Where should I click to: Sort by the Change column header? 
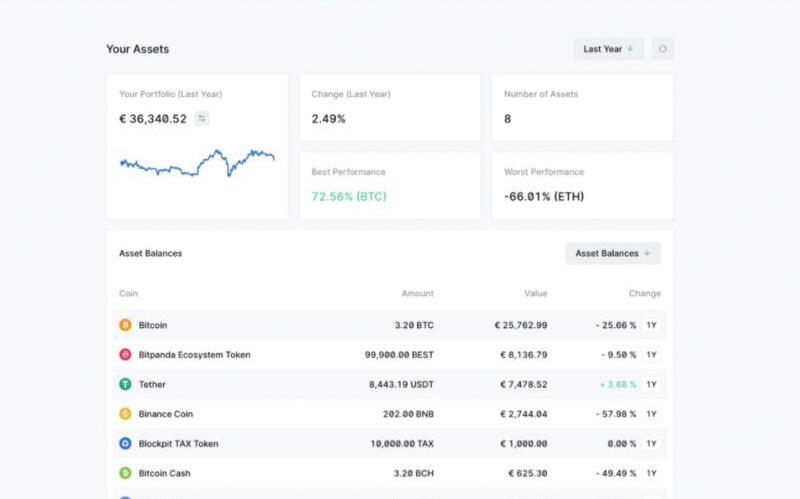tap(644, 294)
